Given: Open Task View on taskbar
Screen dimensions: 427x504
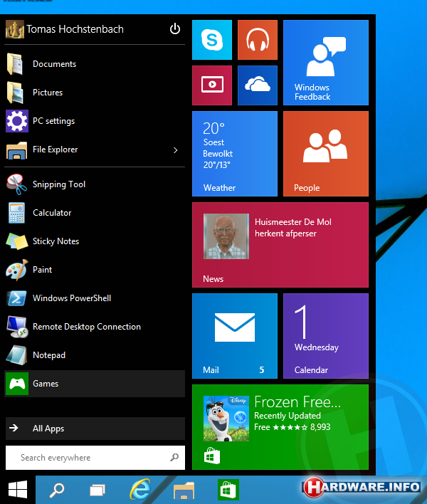Looking at the screenshot, I should click(x=97, y=490).
